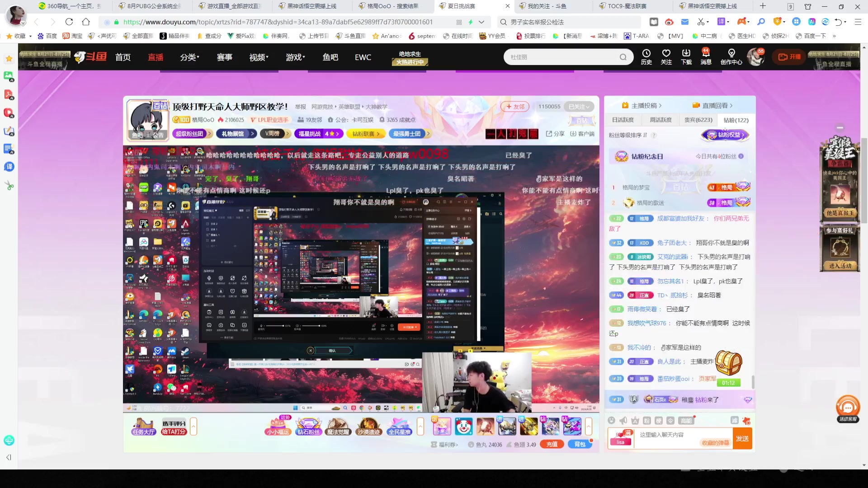Click the search magnifier in Douyu search box
Image resolution: width=868 pixels, height=488 pixels.
click(x=623, y=57)
